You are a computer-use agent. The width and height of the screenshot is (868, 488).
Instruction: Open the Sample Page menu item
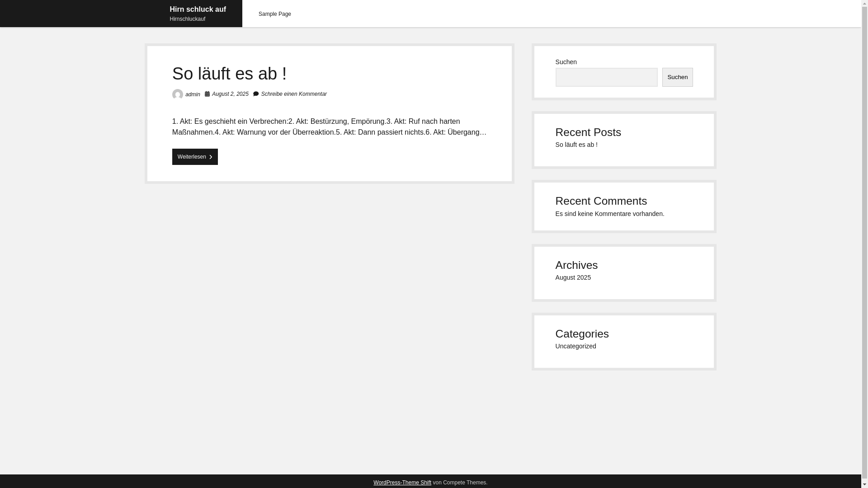(x=274, y=14)
